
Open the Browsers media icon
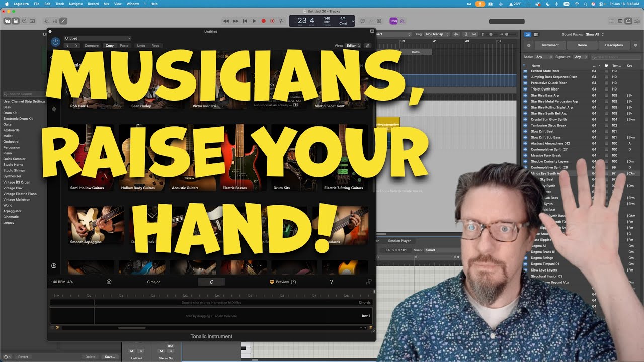coord(637,21)
